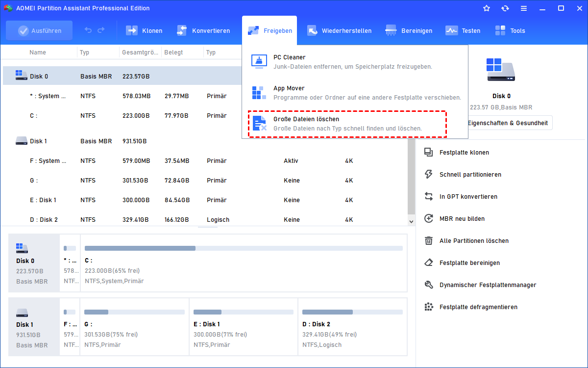The height and width of the screenshot is (368, 588).
Task: Open the Konvertieren tool
Action: tap(182, 30)
